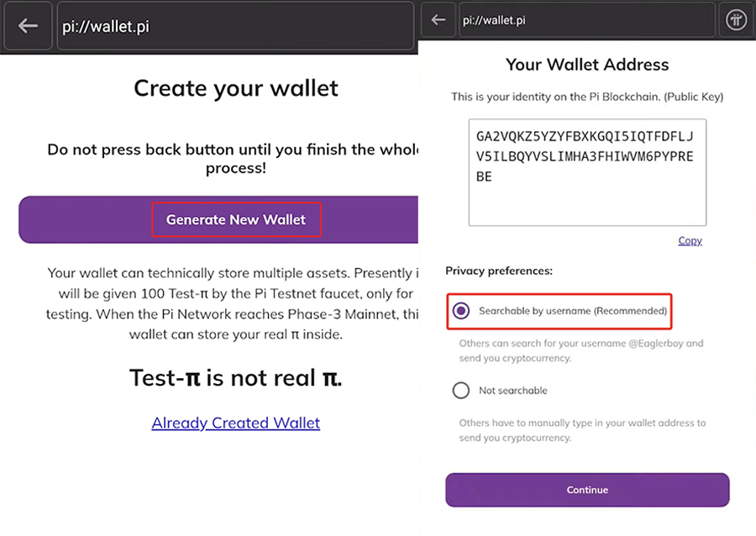Click inside the wallet public key box
The image size is (756, 536).
tap(587, 172)
